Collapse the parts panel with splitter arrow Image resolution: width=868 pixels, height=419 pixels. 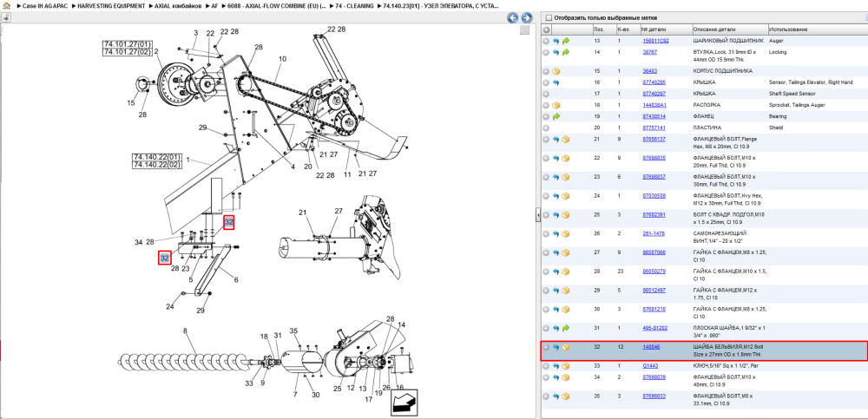[x=537, y=216]
